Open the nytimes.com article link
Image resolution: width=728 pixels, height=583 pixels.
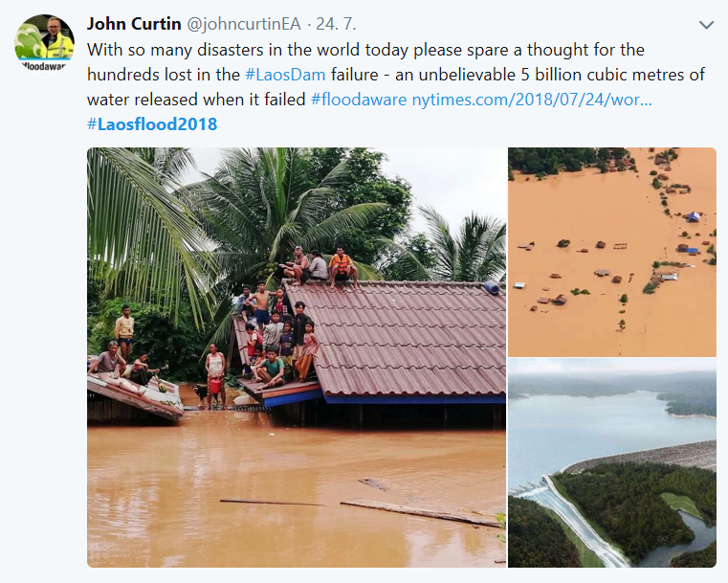click(x=532, y=100)
